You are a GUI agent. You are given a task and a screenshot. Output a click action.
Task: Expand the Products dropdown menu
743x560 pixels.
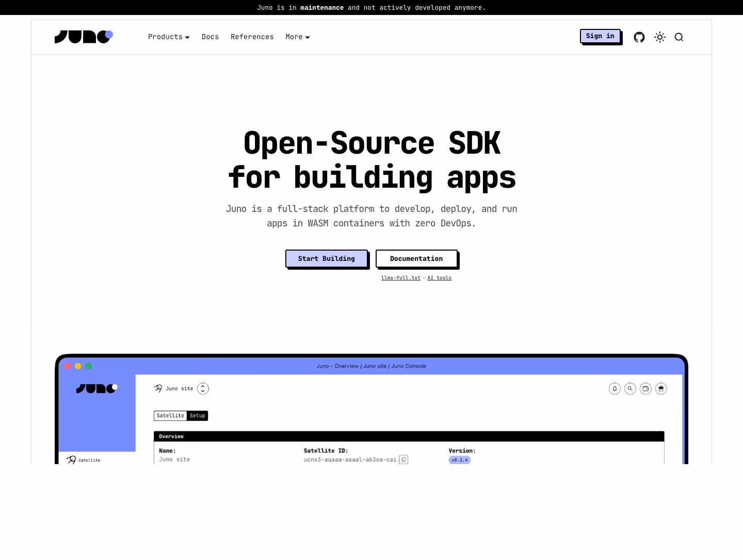(169, 37)
